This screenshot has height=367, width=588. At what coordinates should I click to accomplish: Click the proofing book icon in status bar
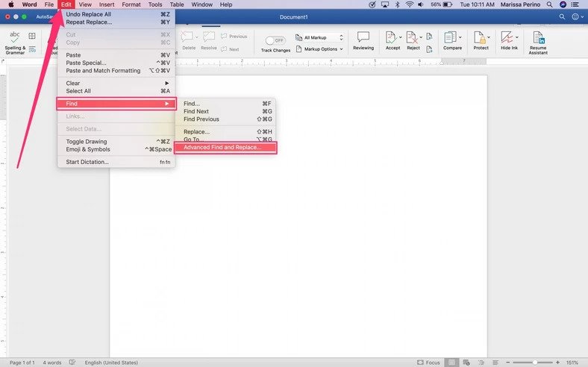point(72,363)
